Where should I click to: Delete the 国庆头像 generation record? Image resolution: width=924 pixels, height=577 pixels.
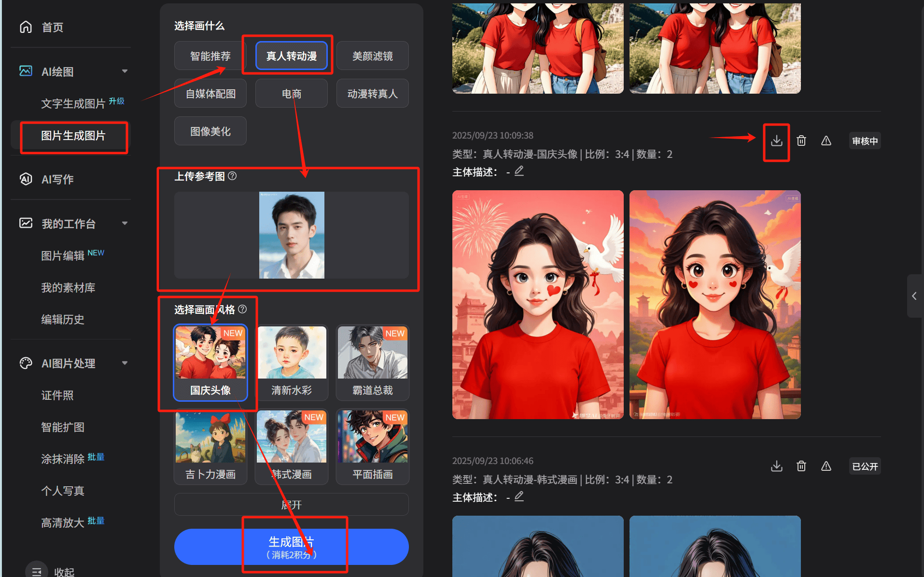[x=801, y=141]
